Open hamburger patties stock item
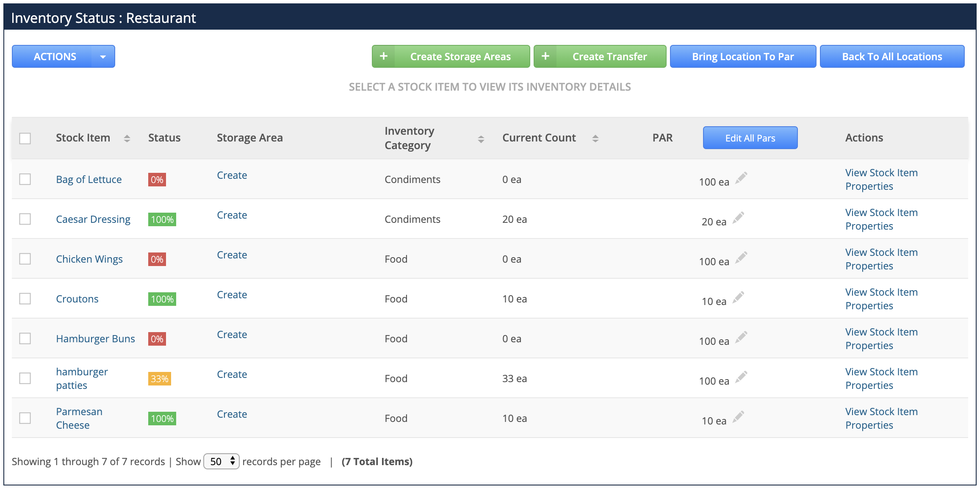The height and width of the screenshot is (488, 980). pos(82,378)
